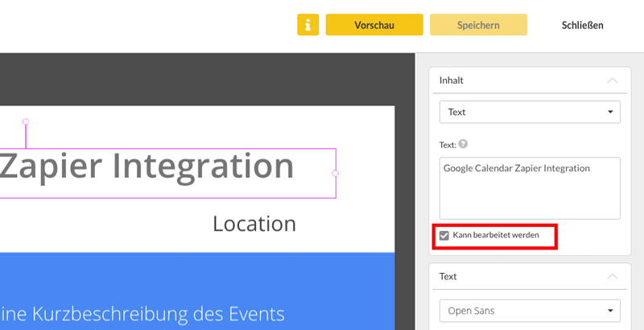The height and width of the screenshot is (330, 644).
Task: Click the Kurzbeschreibung des Events text on canvas
Action: pyautogui.click(x=142, y=315)
